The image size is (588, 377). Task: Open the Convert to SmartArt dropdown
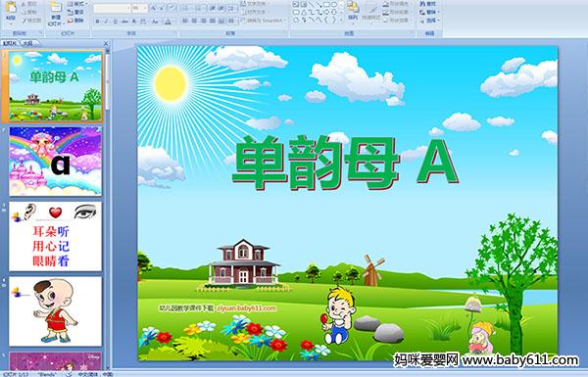263,21
